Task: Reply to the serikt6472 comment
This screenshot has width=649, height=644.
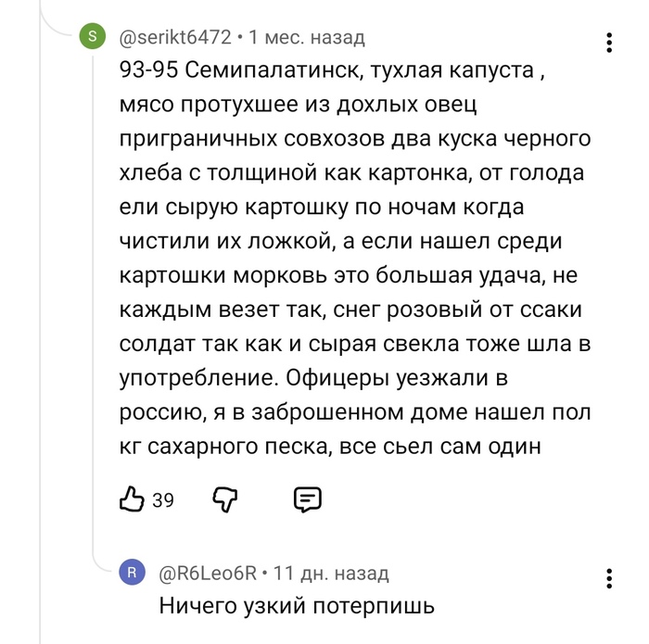Action: point(307,499)
